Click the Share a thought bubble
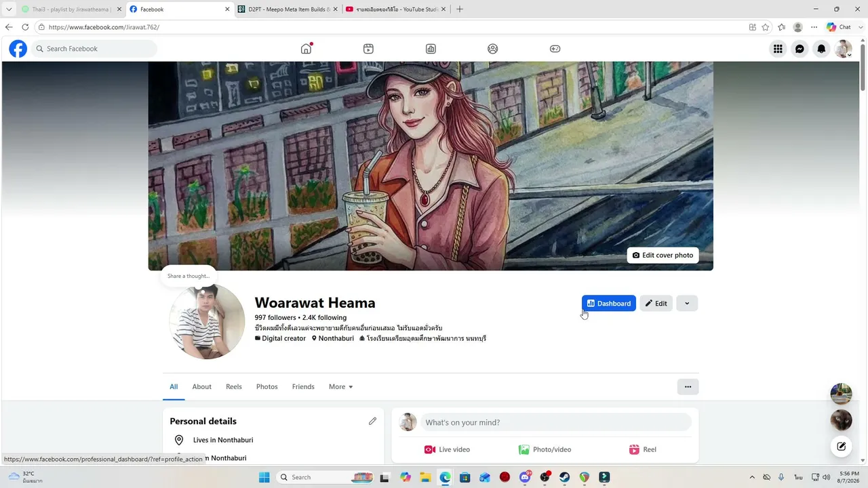The image size is (868, 488). tap(189, 276)
